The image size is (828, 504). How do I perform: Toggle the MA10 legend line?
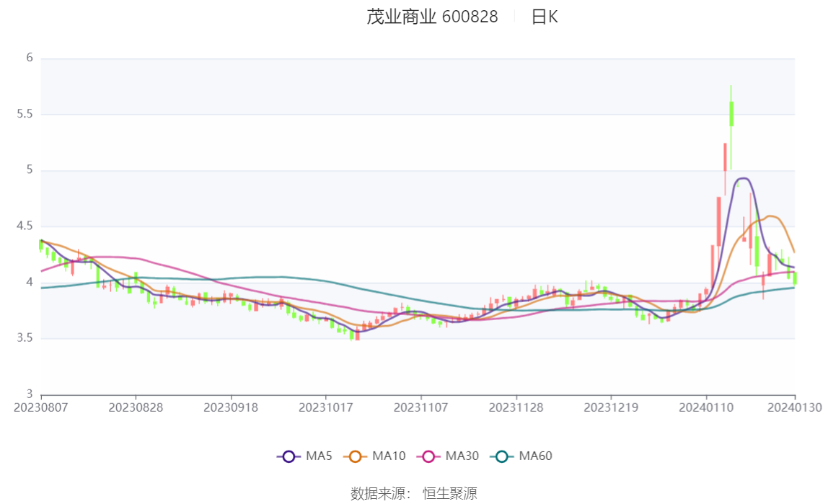374,456
